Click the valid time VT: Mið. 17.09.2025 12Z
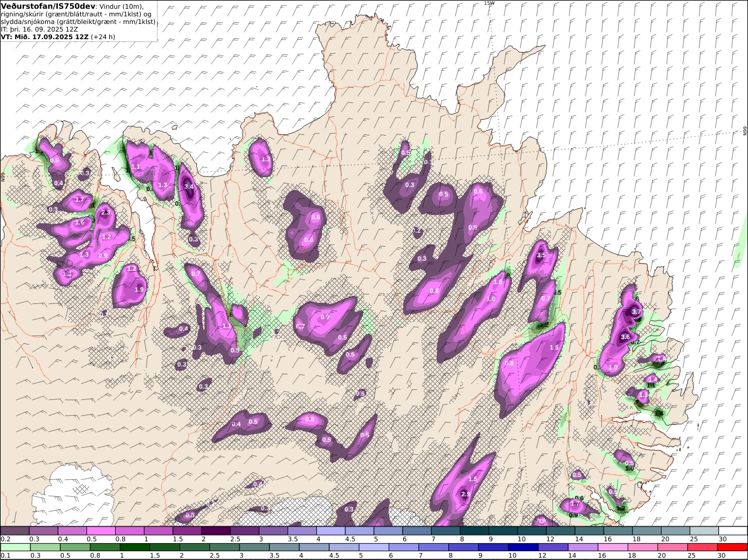This screenshot has width=748, height=560. pyautogui.click(x=45, y=36)
